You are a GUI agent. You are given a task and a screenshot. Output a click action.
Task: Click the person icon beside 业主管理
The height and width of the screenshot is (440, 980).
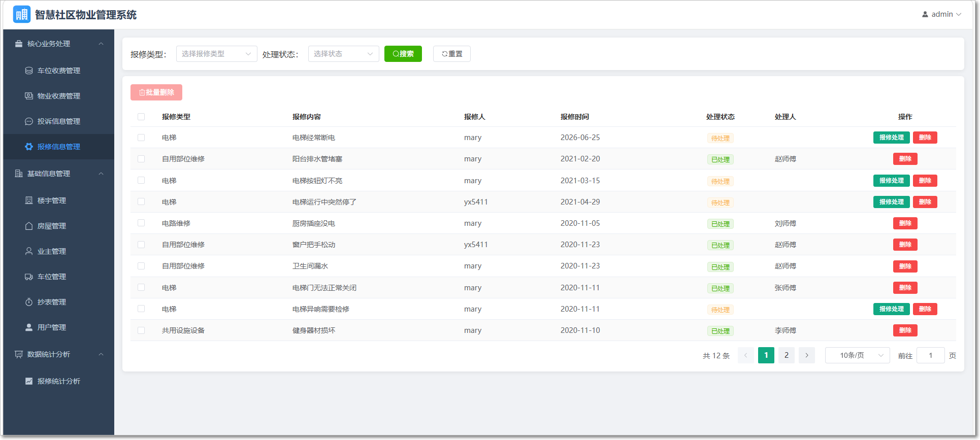(29, 251)
